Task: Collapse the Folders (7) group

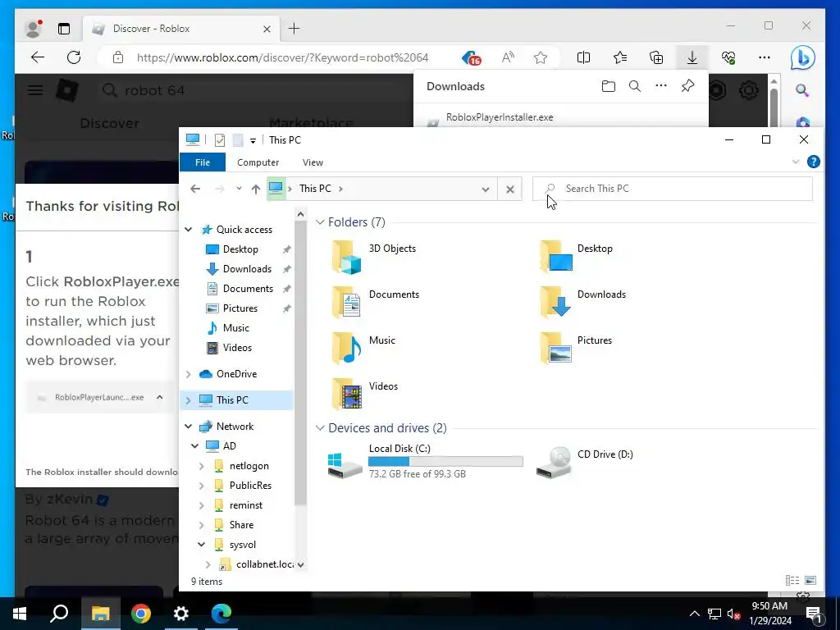Action: [x=320, y=221]
